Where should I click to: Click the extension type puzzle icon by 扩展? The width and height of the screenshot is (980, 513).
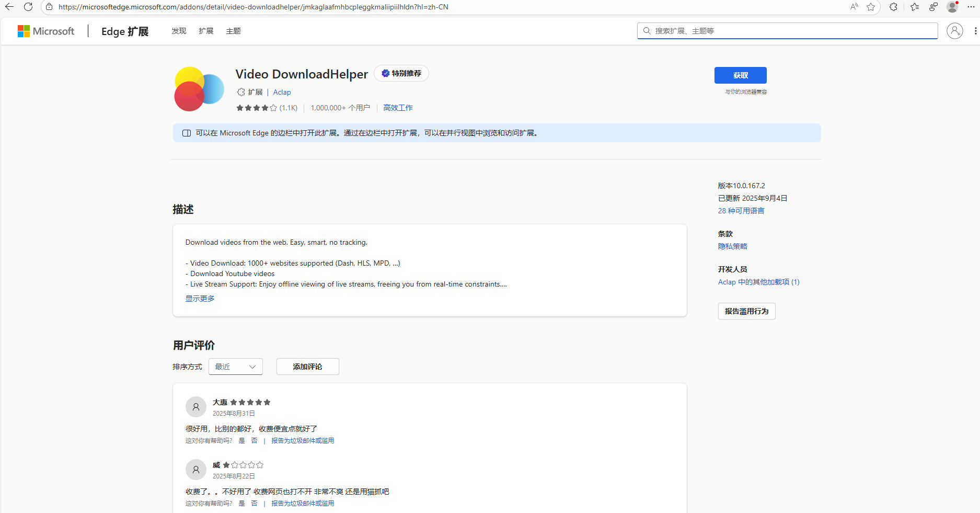pyautogui.click(x=241, y=92)
